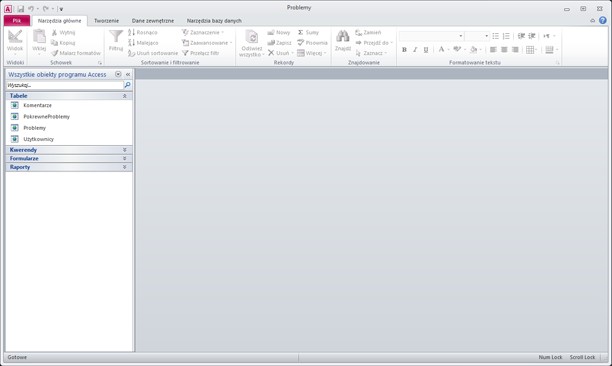Click the bulleted list icon
The height and width of the screenshot is (366, 612).
(495, 36)
